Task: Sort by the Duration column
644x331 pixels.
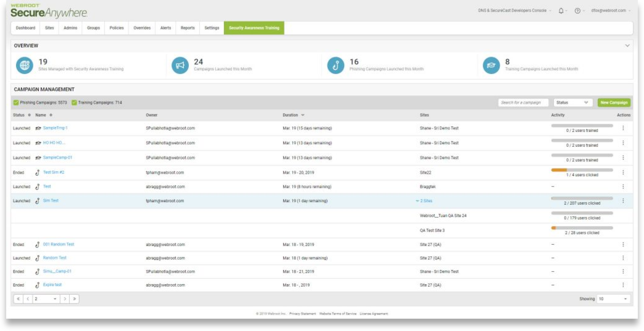Action: click(x=293, y=115)
